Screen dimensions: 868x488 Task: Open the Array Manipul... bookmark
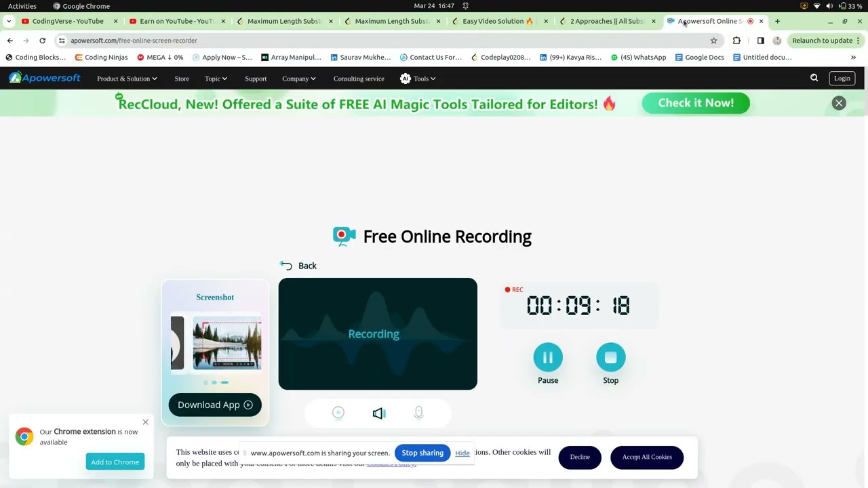291,58
